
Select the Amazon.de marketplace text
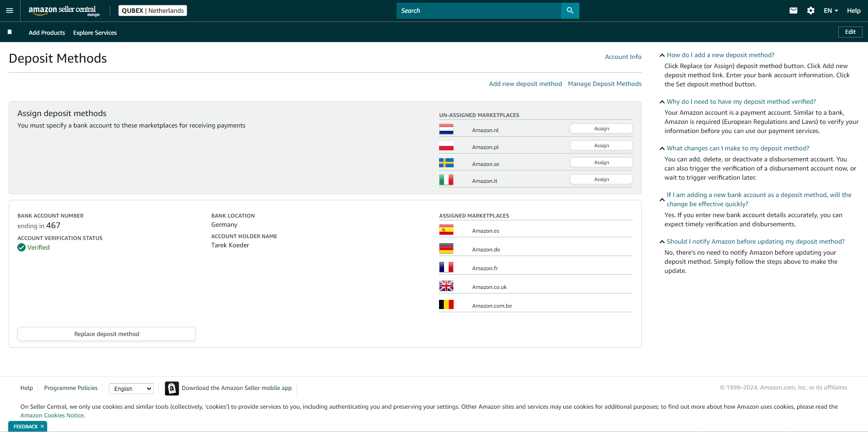486,250
